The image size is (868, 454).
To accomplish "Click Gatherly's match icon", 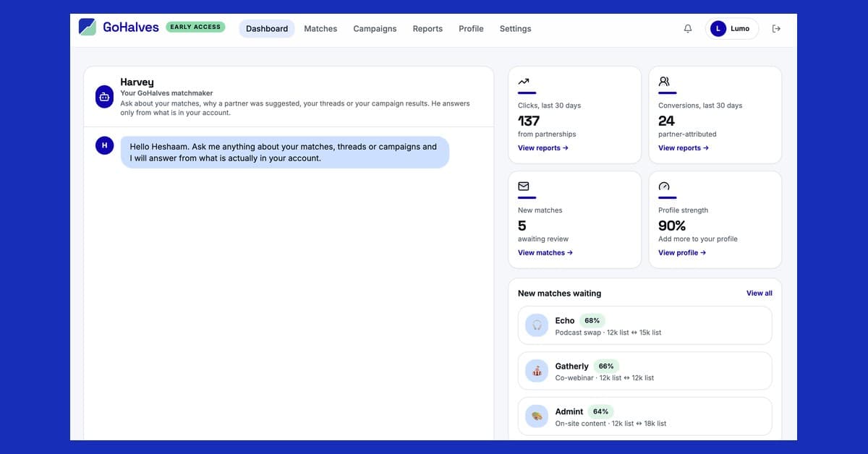I will [537, 372].
